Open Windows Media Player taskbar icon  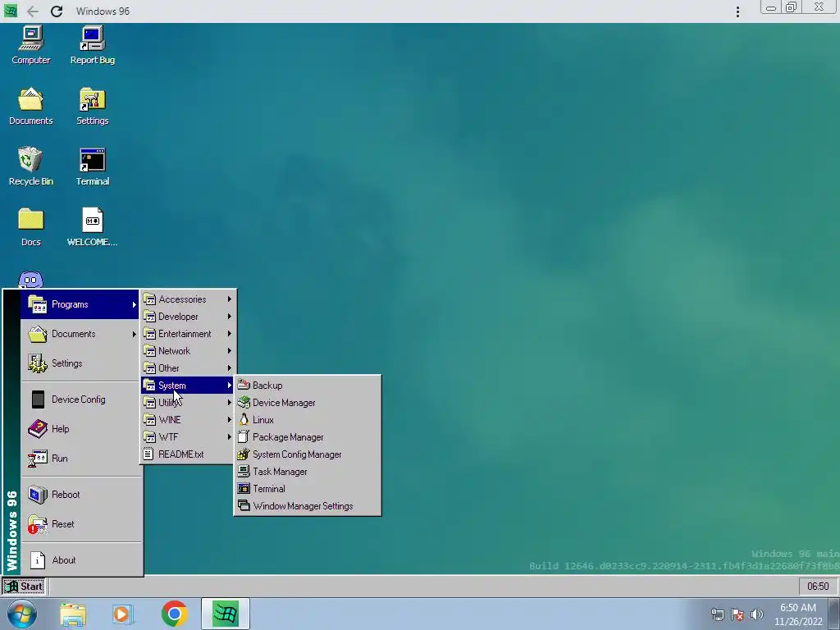(122, 614)
